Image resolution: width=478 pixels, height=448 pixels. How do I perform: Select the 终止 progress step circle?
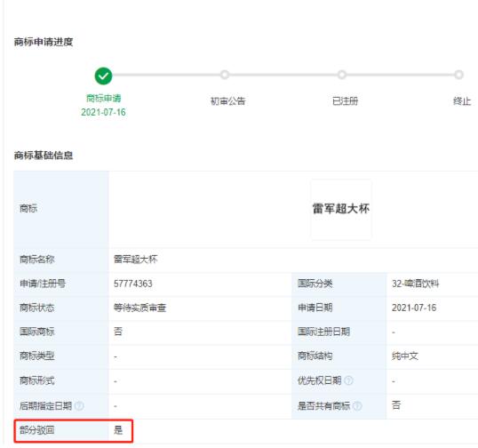pos(458,75)
